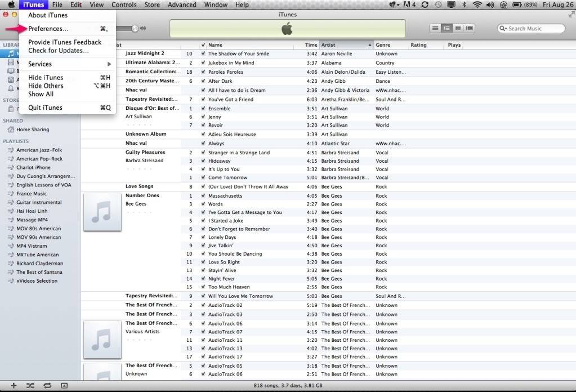Open the search options magnifier dropdown
Image resolution: width=576 pixels, height=392 pixels.
coord(503,28)
